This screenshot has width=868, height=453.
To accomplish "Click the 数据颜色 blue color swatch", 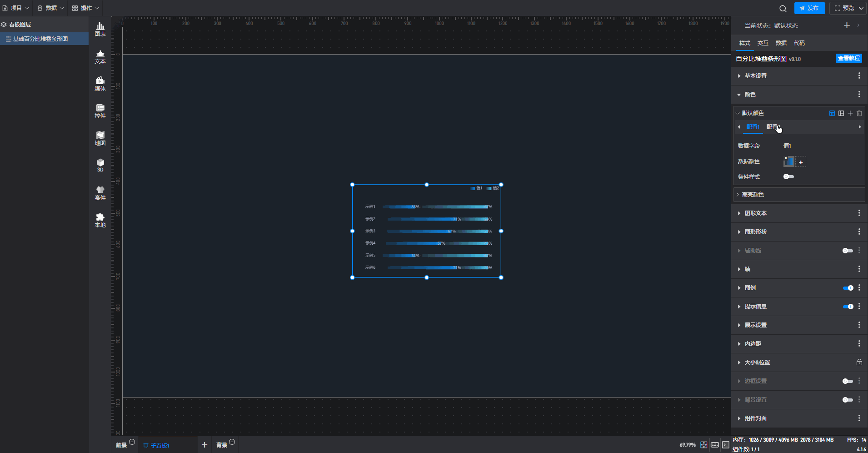I will click(x=788, y=161).
